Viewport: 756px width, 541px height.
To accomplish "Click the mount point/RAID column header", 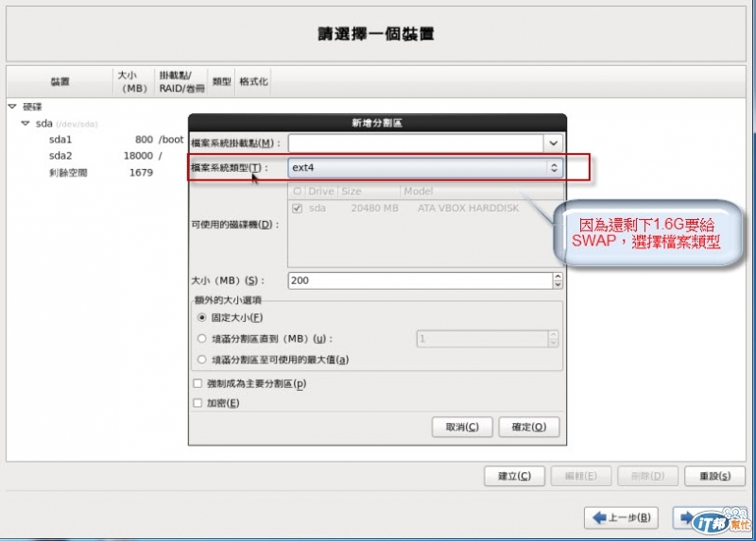I will 181,81.
